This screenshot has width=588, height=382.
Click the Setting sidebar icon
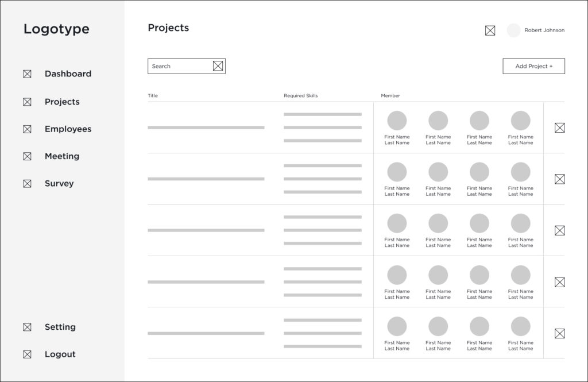(27, 327)
